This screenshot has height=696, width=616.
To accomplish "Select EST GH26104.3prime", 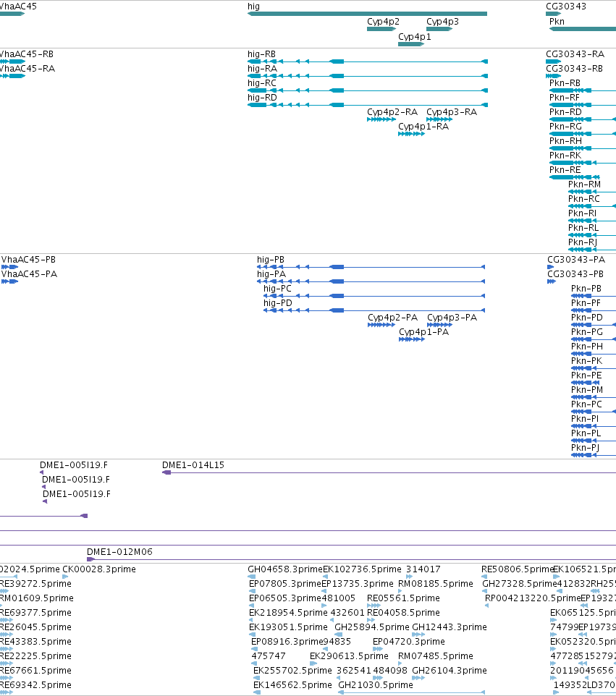I will pyautogui.click(x=418, y=678).
